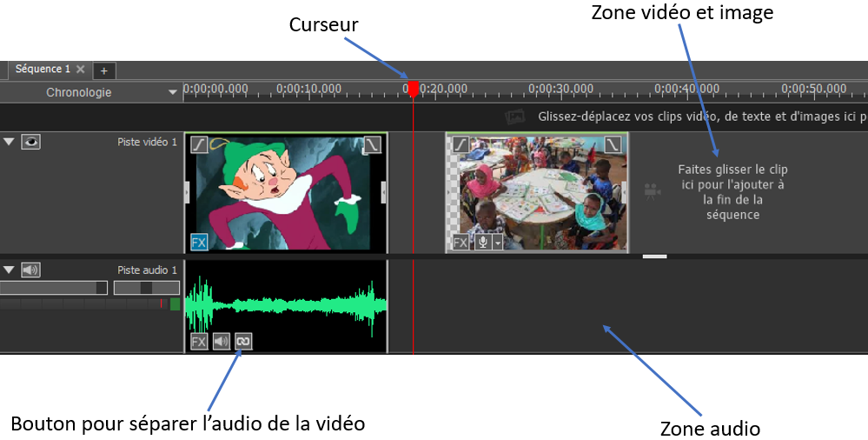Click the "Piste vidéo 1" track label

(147, 142)
